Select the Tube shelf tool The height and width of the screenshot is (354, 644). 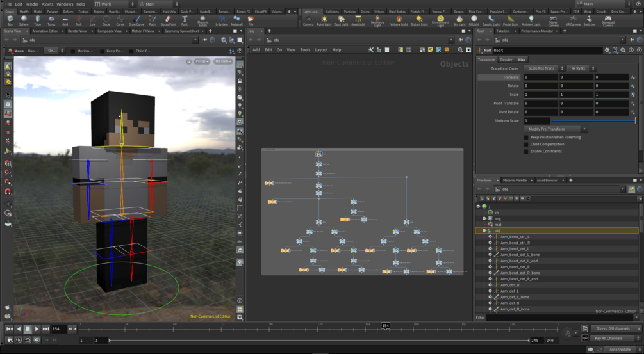[37, 20]
